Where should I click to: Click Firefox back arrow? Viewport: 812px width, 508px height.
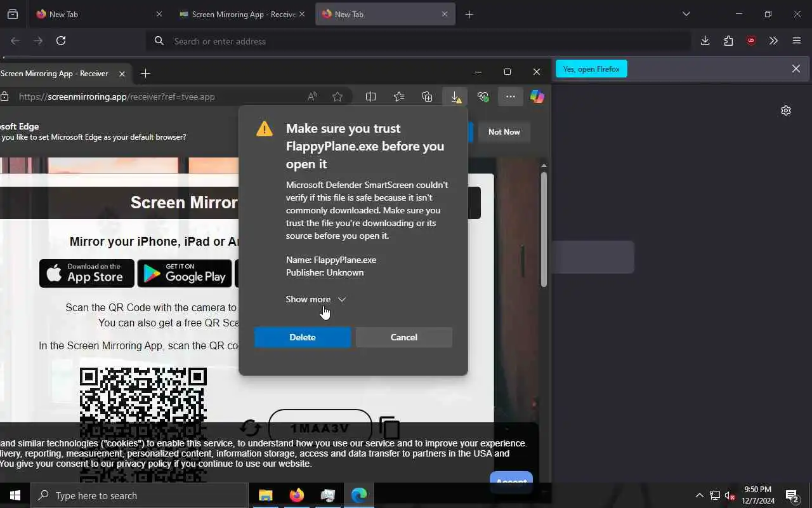coord(15,41)
